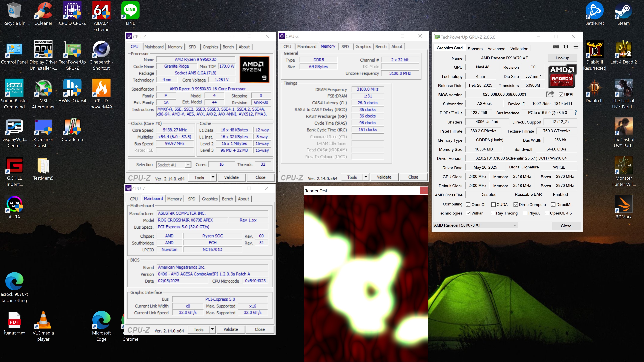Click the AMD Ryzen 9 9950X3D name field

[196, 59]
